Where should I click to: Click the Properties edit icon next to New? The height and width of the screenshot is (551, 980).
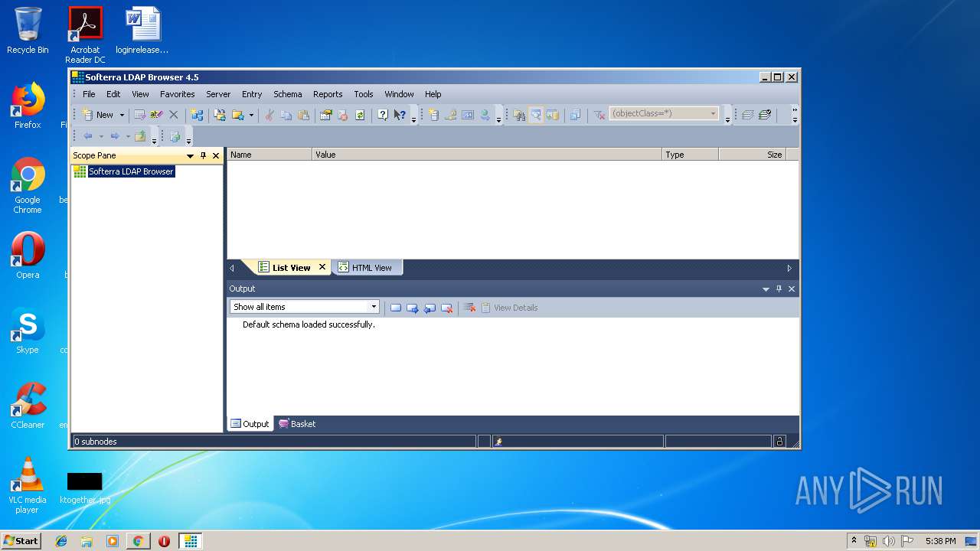click(x=139, y=115)
